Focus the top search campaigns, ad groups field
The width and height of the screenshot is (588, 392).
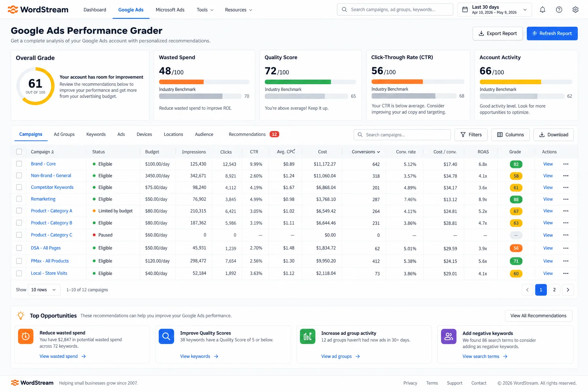tap(395, 9)
